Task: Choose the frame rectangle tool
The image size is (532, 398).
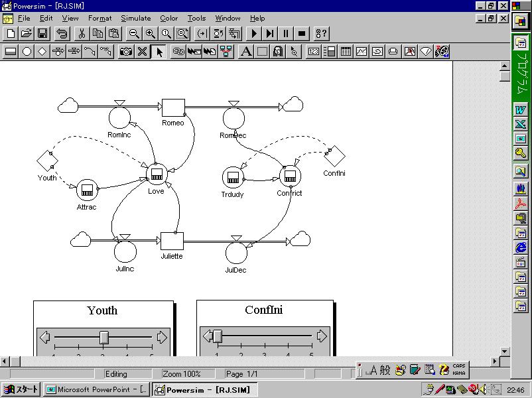Action: (262, 52)
